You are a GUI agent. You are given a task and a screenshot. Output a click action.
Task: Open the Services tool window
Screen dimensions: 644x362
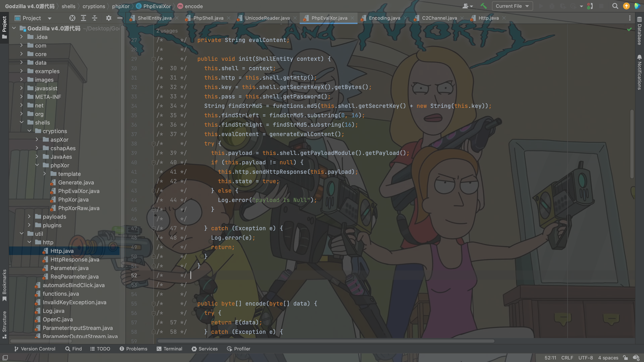(x=205, y=349)
